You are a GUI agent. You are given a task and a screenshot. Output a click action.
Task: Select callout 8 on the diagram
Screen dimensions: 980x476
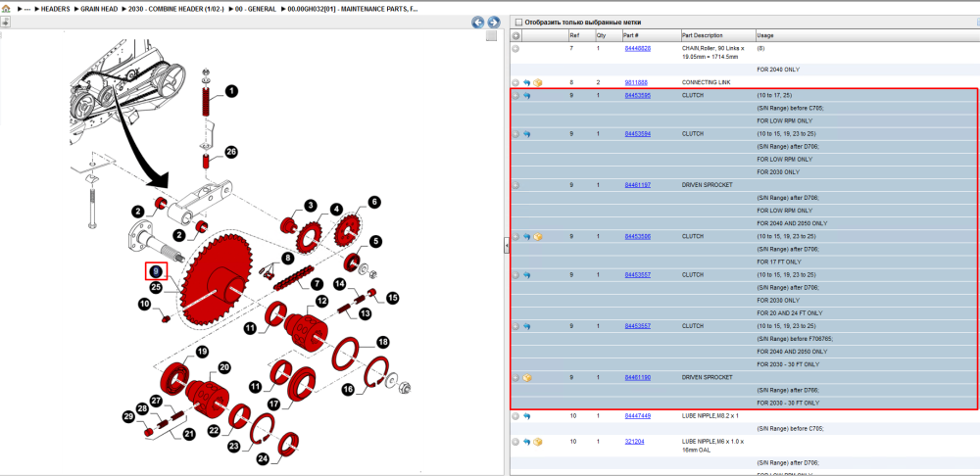[x=287, y=257]
